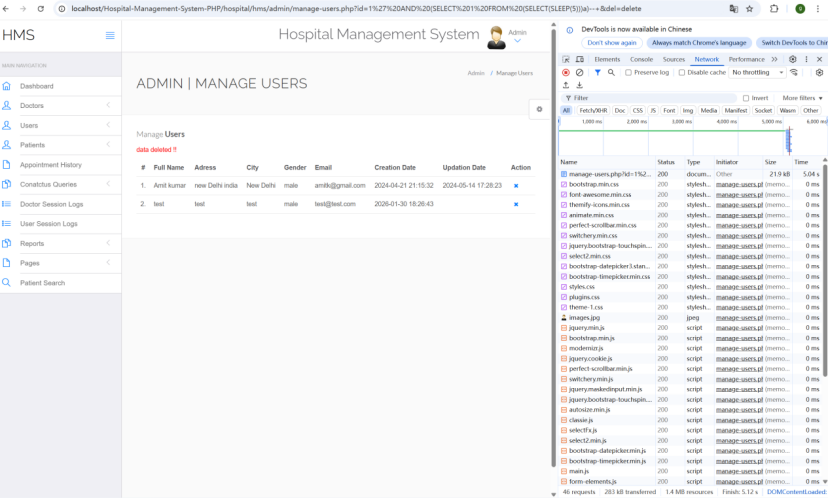Select the Fetch/XHR request type filter
Screen dimensions: 828x499
(x=592, y=111)
